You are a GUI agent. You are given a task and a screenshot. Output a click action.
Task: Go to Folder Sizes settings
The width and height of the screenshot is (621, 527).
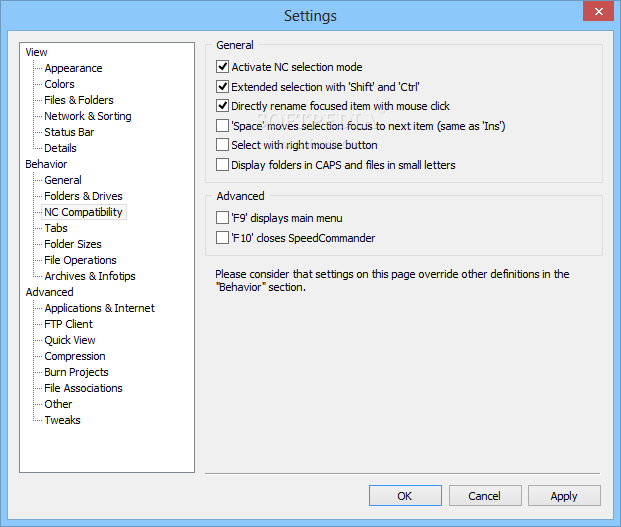point(73,244)
